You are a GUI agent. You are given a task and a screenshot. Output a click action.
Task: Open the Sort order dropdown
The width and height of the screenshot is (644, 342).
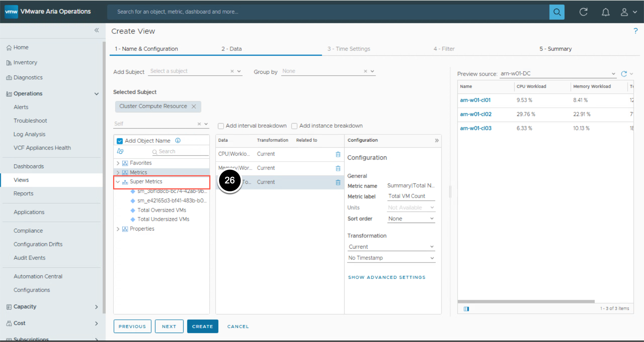(411, 219)
